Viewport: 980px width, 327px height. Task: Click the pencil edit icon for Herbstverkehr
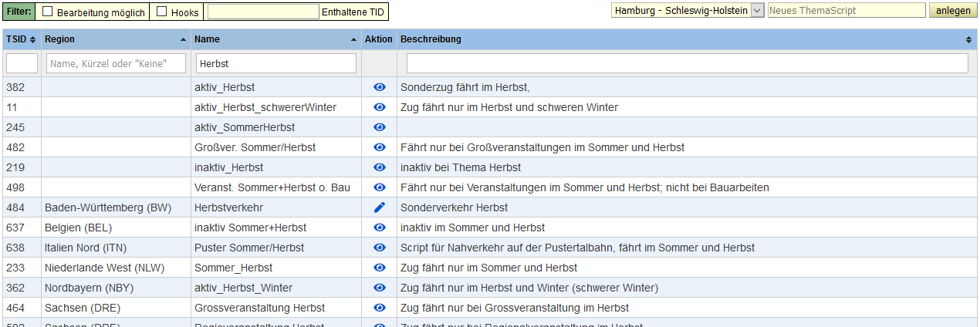click(379, 207)
